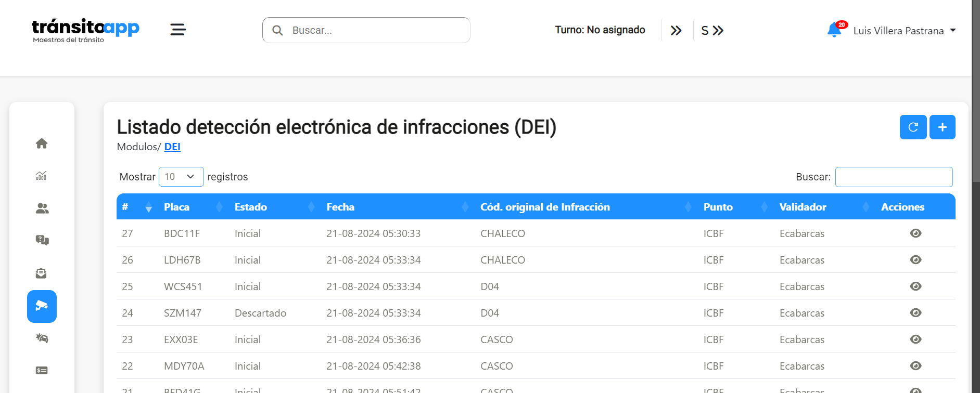Sort the table by Placa column
Image resolution: width=980 pixels, height=393 pixels.
(193, 207)
